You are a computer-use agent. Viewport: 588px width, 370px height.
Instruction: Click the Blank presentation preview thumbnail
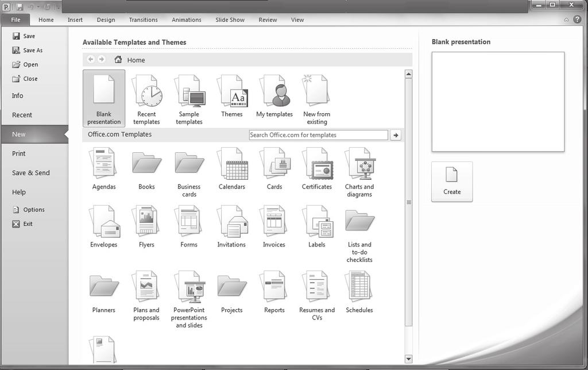(498, 102)
